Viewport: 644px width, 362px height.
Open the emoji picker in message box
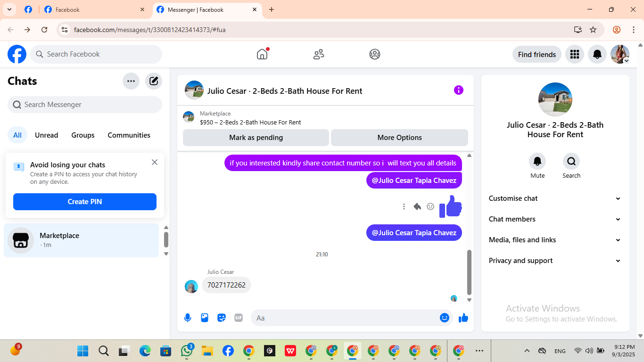point(444,318)
